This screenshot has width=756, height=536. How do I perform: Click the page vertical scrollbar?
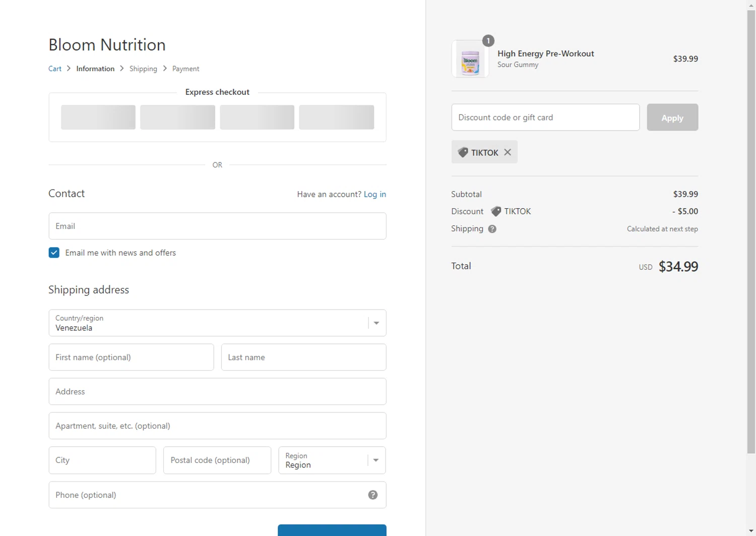(x=751, y=232)
